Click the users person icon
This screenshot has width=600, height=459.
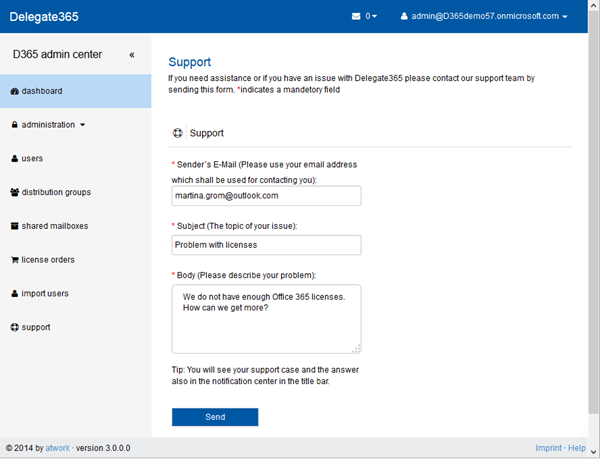pyautogui.click(x=14, y=159)
